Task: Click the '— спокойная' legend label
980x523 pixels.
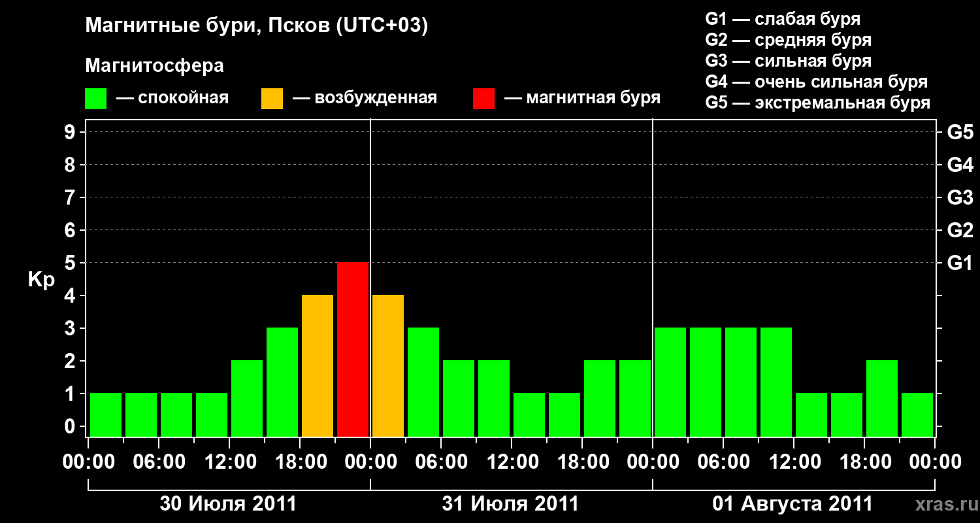Action: 172,99
